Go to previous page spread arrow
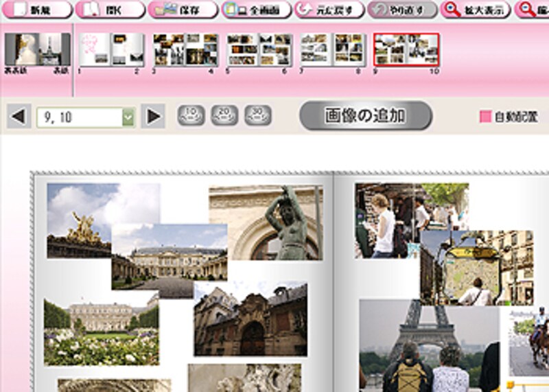The width and height of the screenshot is (549, 392). (19, 117)
